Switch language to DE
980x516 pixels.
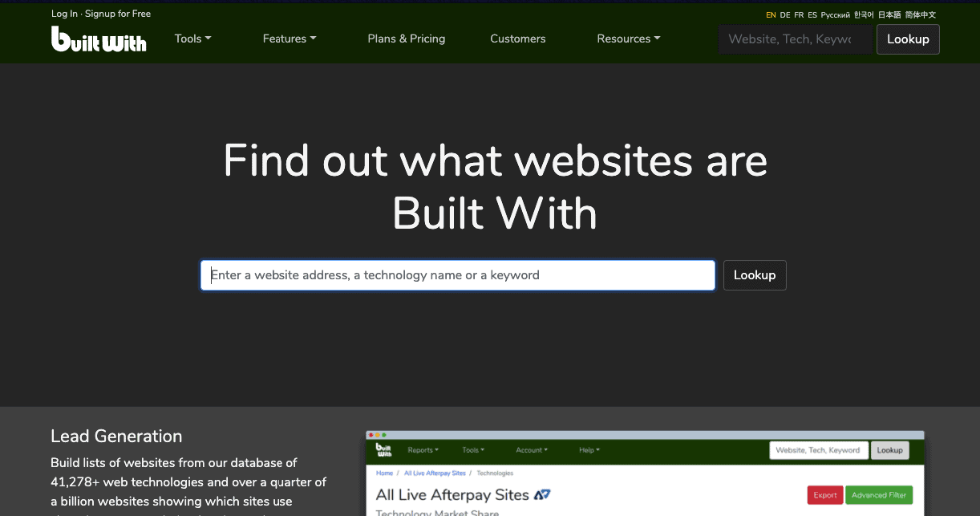[785, 14]
